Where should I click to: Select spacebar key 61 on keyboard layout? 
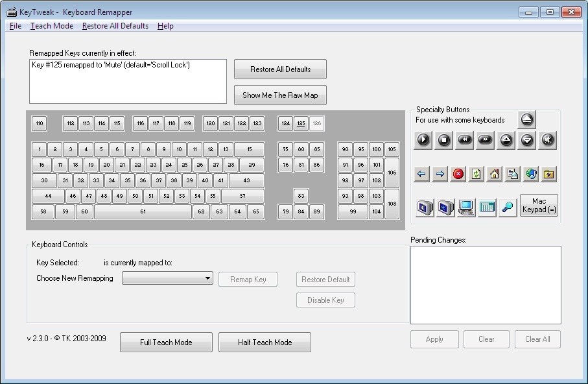tap(143, 211)
